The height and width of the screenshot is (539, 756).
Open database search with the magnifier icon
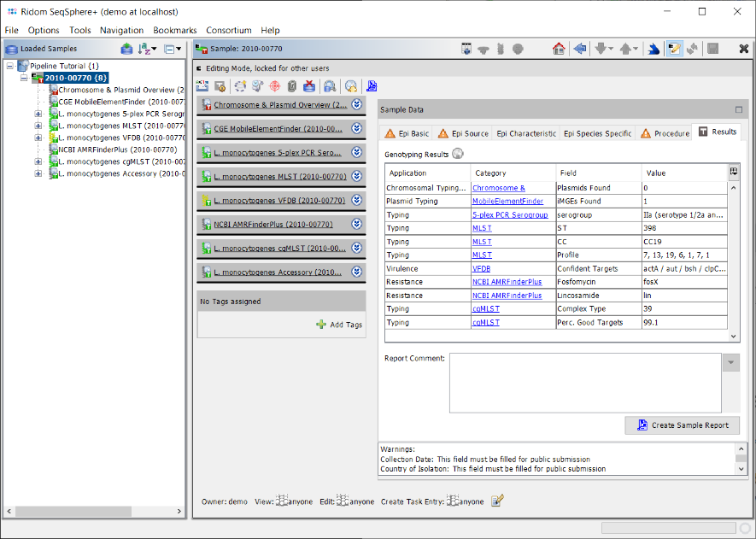[329, 85]
